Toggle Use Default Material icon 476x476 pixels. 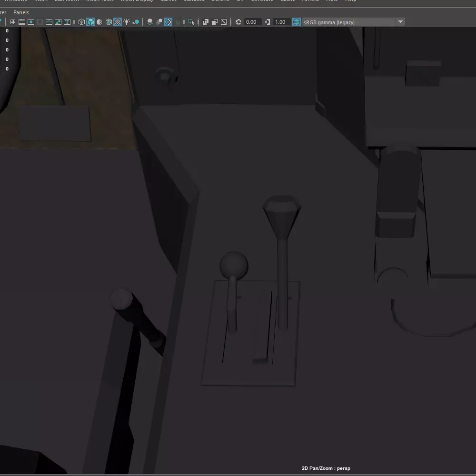point(99,22)
